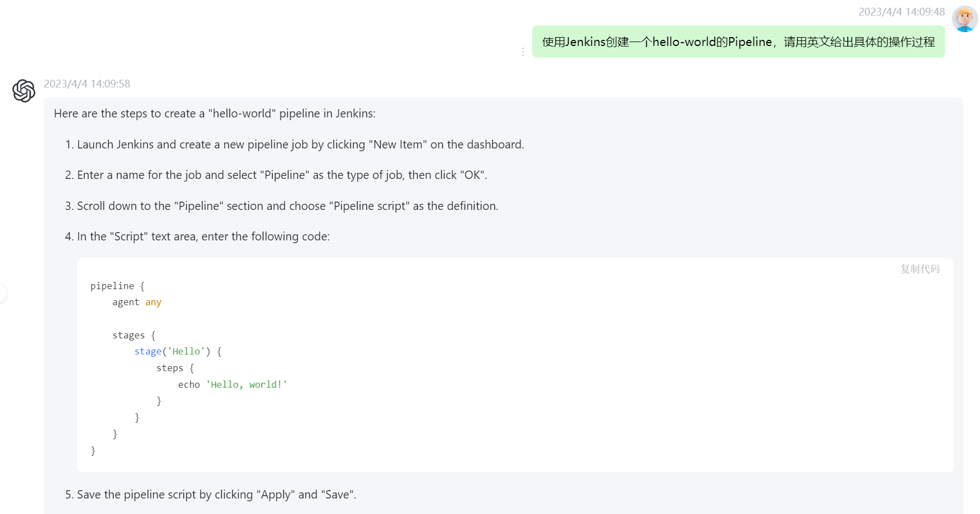Click the user avatar icon
The width and height of the screenshot is (980, 514).
click(964, 19)
